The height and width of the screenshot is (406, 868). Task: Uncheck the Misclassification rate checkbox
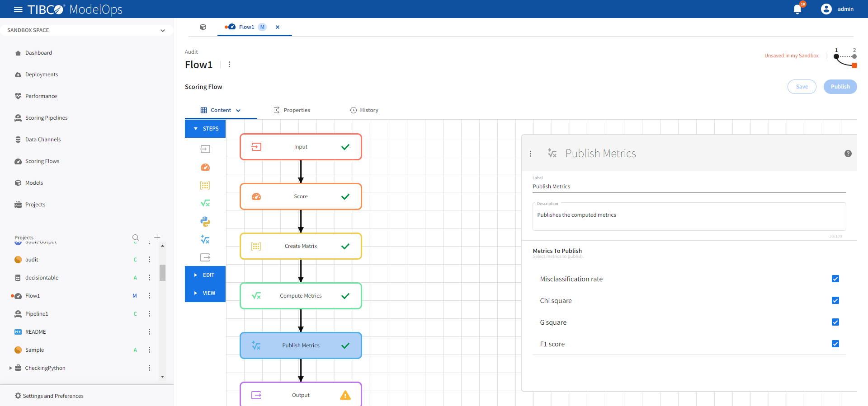point(835,279)
